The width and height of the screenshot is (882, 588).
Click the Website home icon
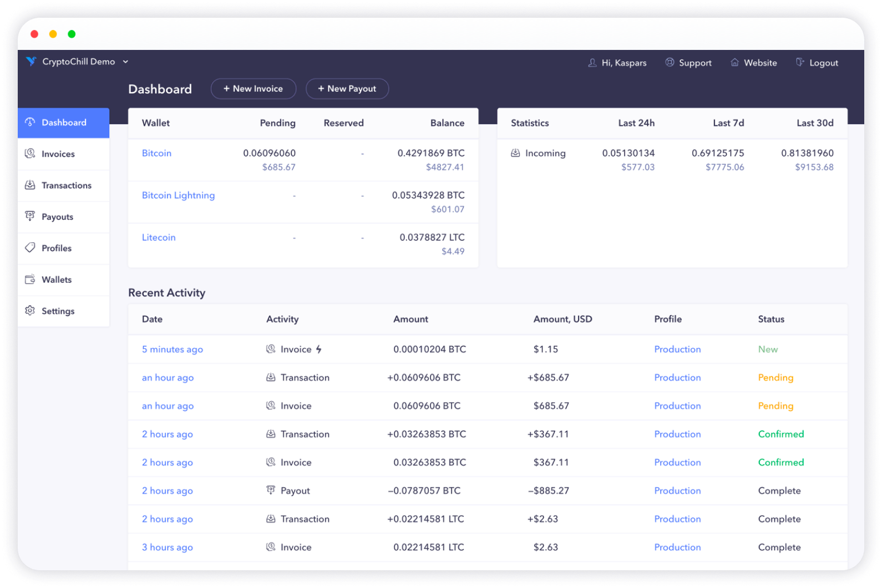coord(734,63)
